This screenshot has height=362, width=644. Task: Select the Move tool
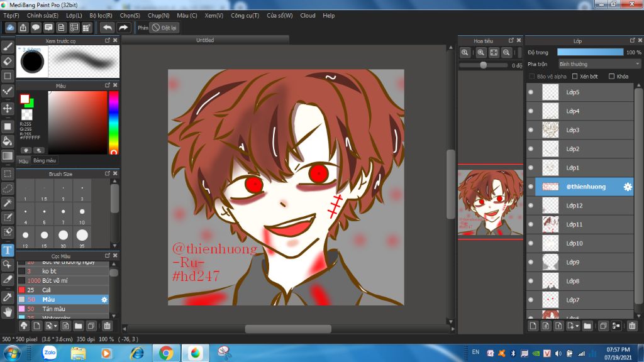tap(8, 108)
